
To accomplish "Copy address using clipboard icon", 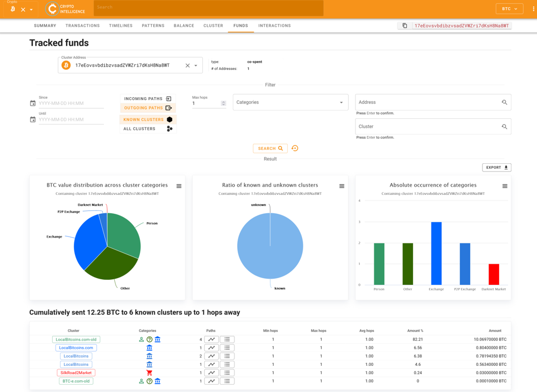I will click(x=404, y=26).
